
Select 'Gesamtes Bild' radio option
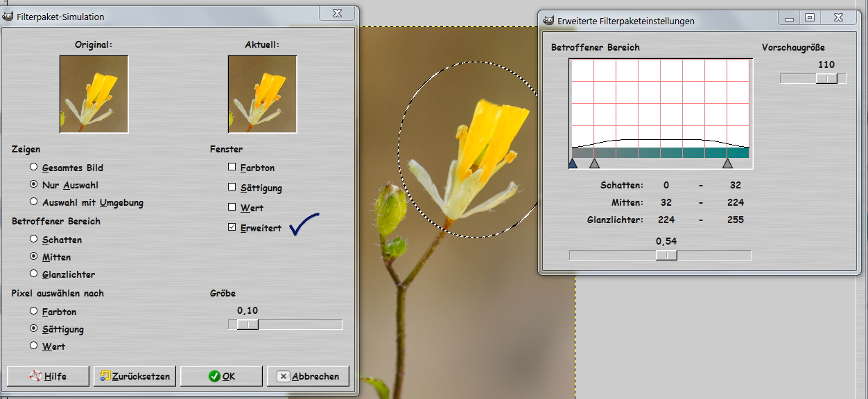click(x=34, y=168)
